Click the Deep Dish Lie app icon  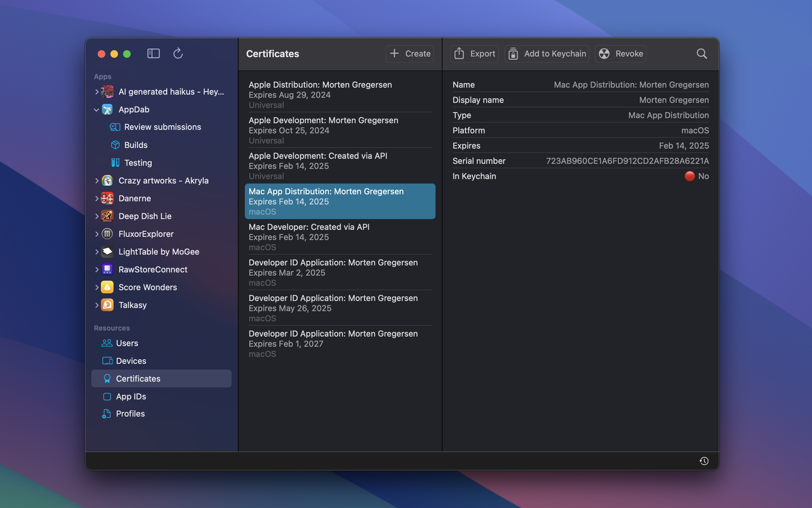[x=107, y=216]
